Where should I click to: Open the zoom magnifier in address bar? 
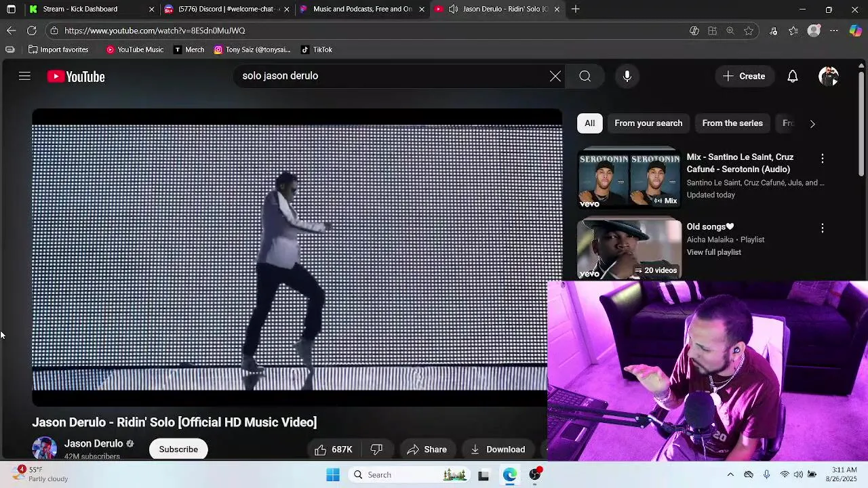click(730, 30)
